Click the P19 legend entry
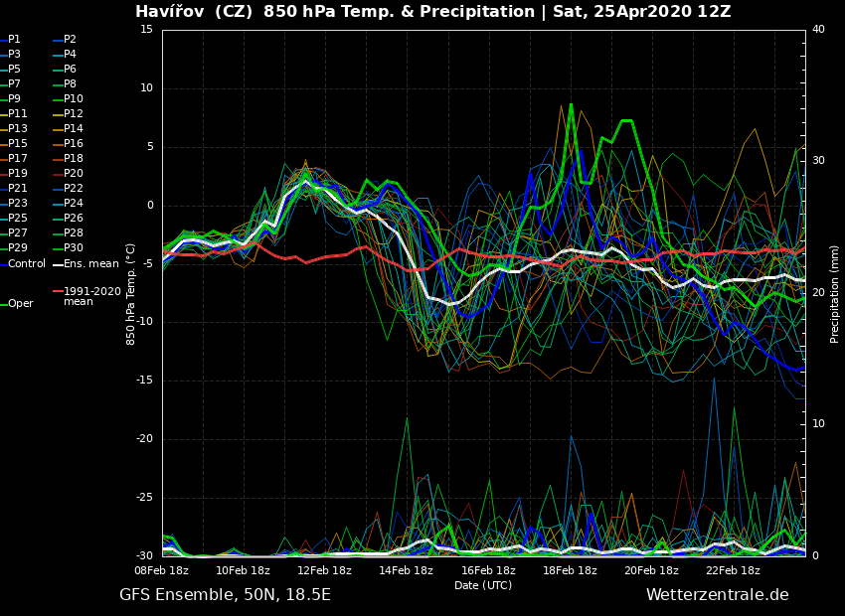845x616 pixels. click(17, 174)
